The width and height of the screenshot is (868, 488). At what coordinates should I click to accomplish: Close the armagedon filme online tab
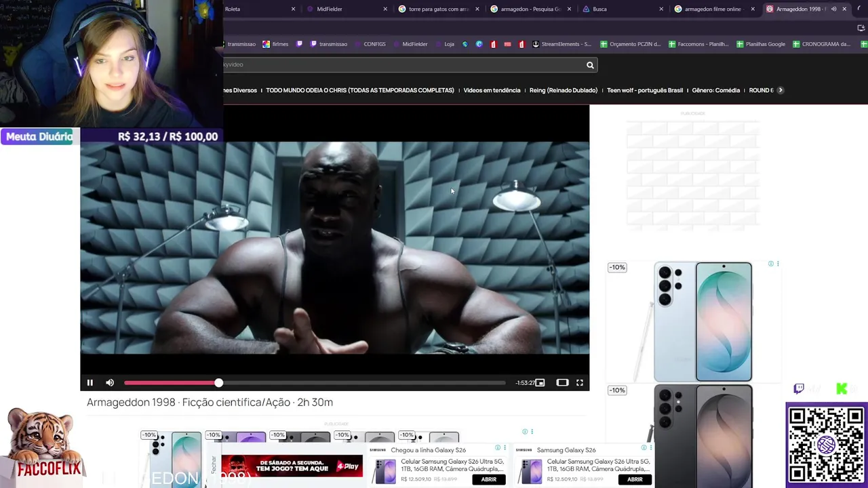point(753,9)
